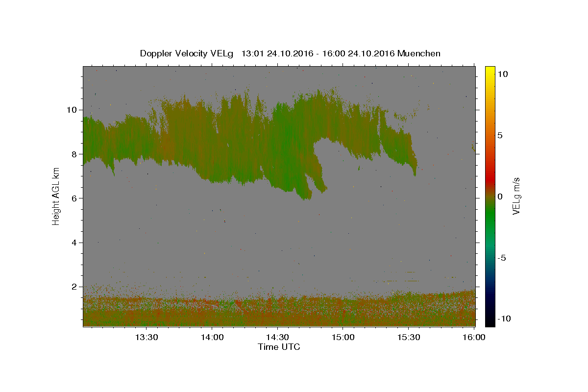Click the VELg m/s colorbar title
This screenshot has height=392, width=588.
[x=516, y=196]
